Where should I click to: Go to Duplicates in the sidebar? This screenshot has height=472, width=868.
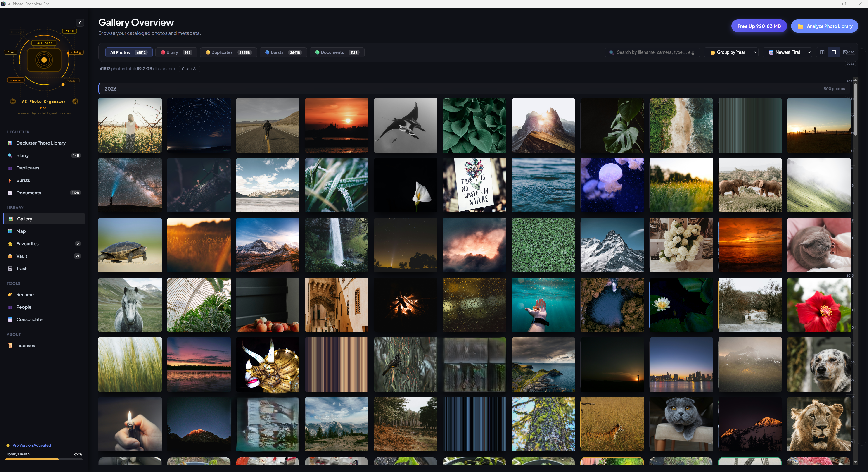tap(44, 168)
